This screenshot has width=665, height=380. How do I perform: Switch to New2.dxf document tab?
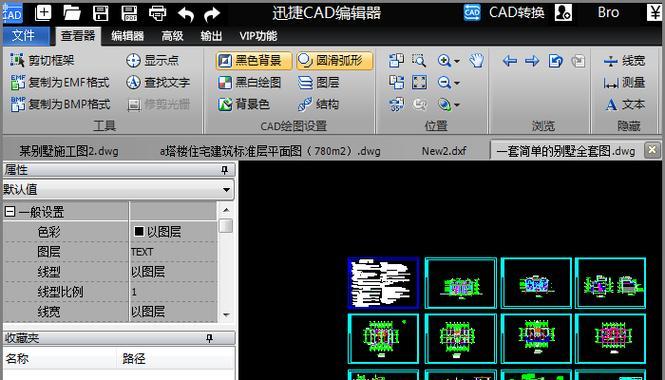(444, 151)
